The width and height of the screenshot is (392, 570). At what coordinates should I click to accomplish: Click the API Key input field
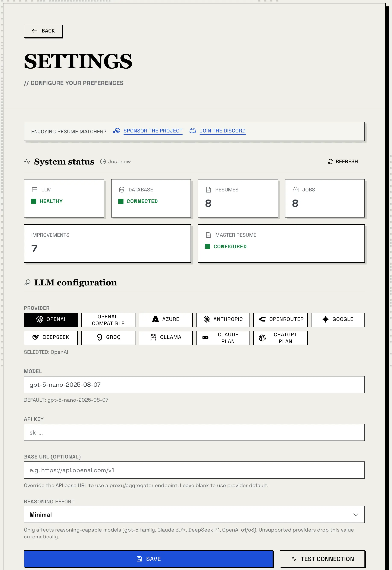[x=194, y=432]
